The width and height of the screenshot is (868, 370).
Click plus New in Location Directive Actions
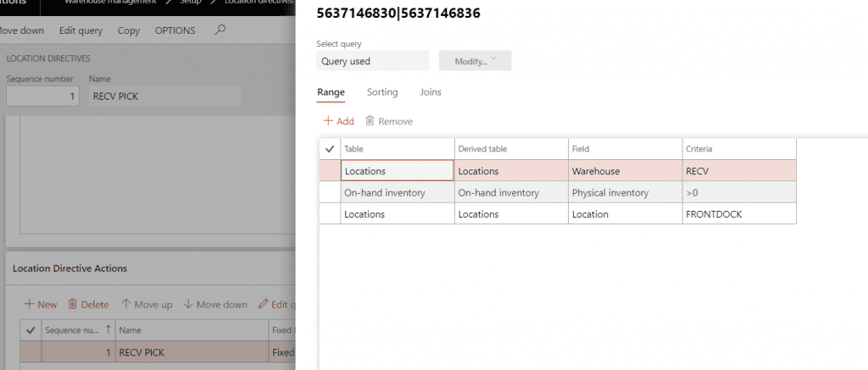pos(29,305)
